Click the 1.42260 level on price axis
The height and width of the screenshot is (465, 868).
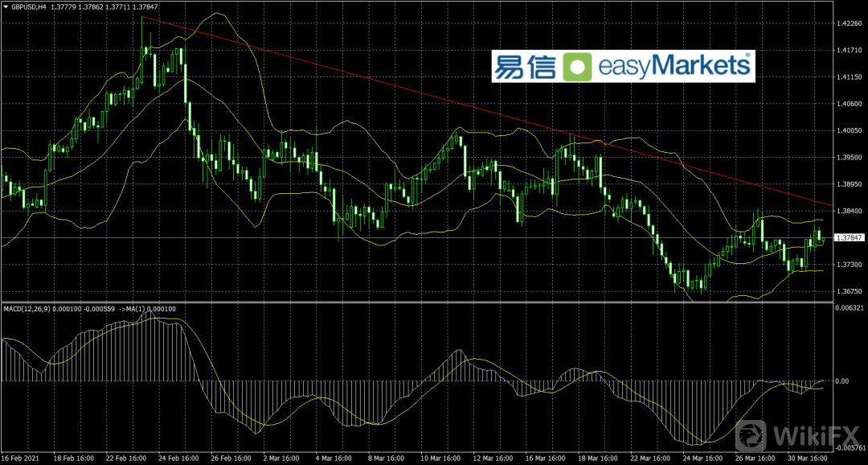(850, 23)
